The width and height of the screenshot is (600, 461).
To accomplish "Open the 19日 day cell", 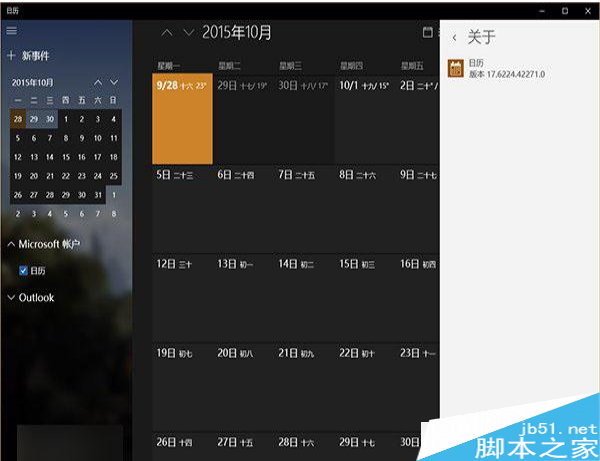I will click(182, 388).
